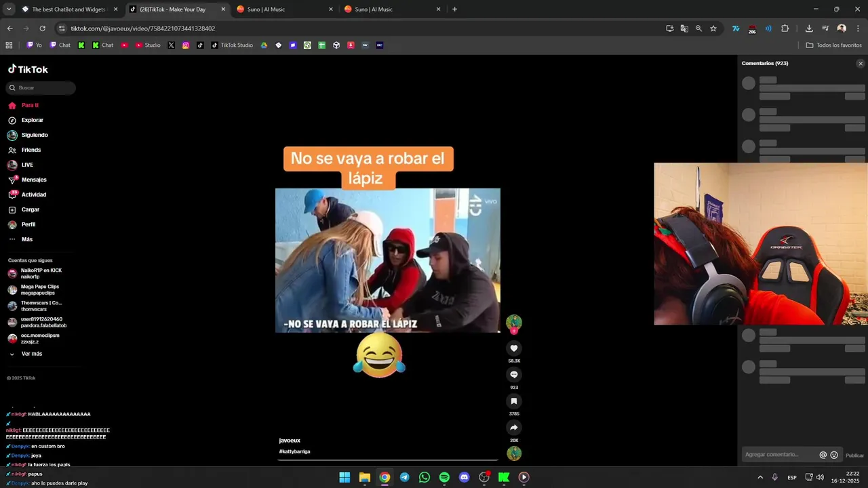Click the TikTok logo

pyautogui.click(x=28, y=69)
